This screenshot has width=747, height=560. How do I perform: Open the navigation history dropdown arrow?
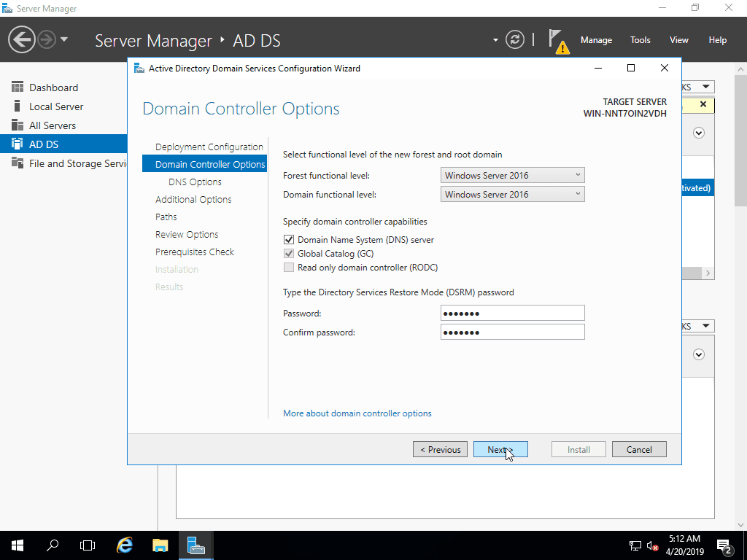tap(64, 39)
